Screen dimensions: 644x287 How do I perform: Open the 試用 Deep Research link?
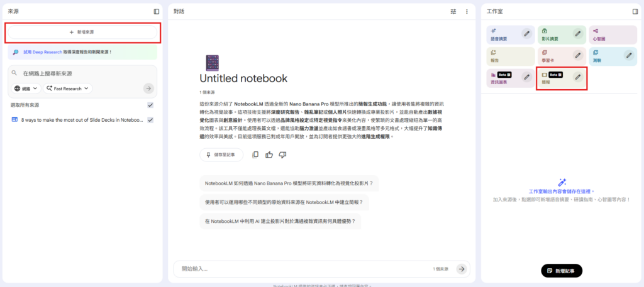(x=43, y=52)
